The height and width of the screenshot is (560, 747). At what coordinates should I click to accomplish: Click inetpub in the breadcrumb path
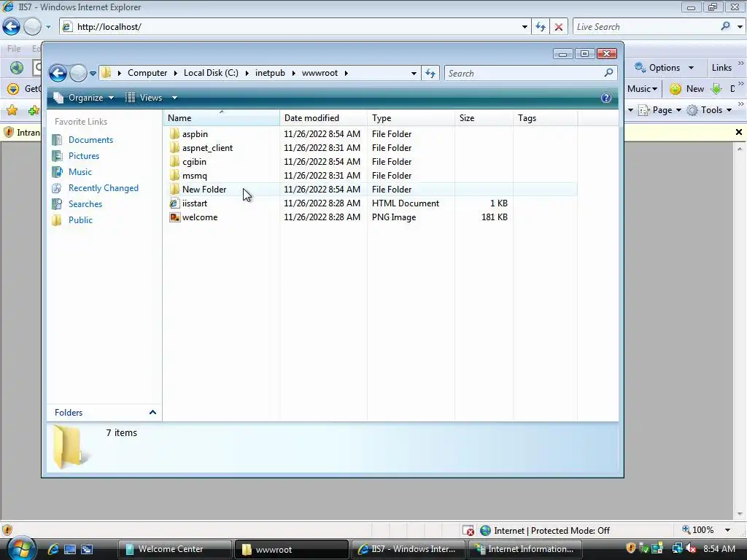(270, 73)
